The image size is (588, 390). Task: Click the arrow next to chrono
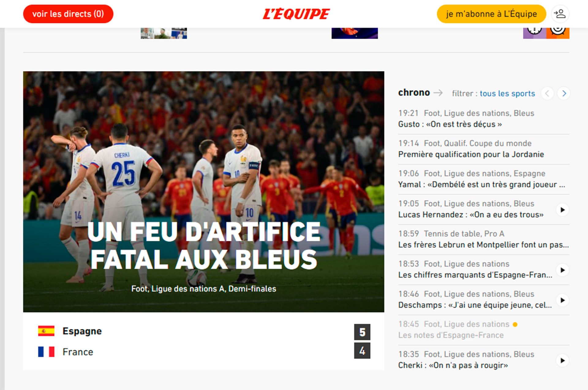tap(438, 93)
